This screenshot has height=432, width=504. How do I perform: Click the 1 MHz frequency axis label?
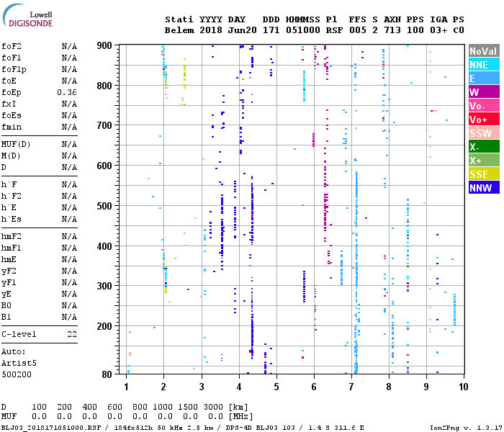pyautogui.click(x=126, y=387)
